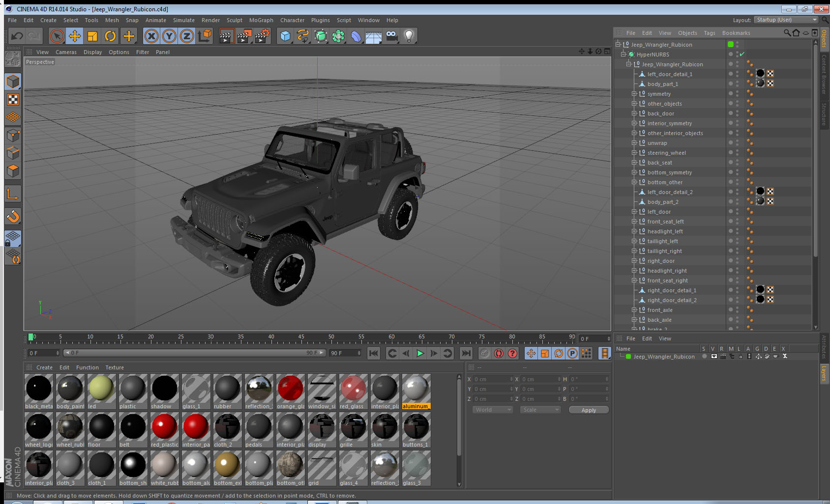
Task: Toggle Y axis lock
Action: pyautogui.click(x=169, y=36)
